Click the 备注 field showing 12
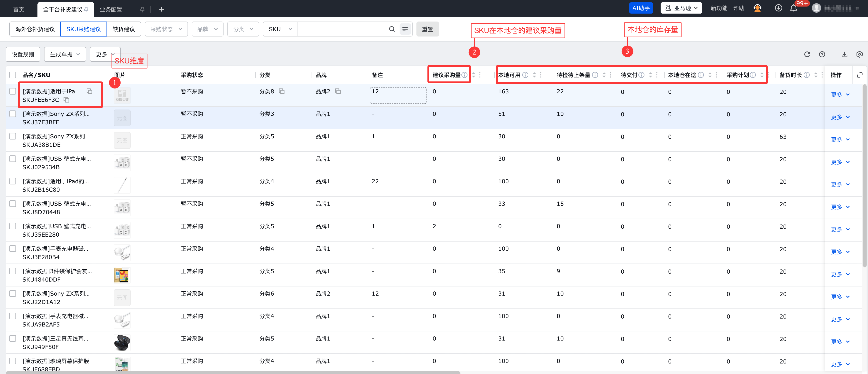 point(398,95)
